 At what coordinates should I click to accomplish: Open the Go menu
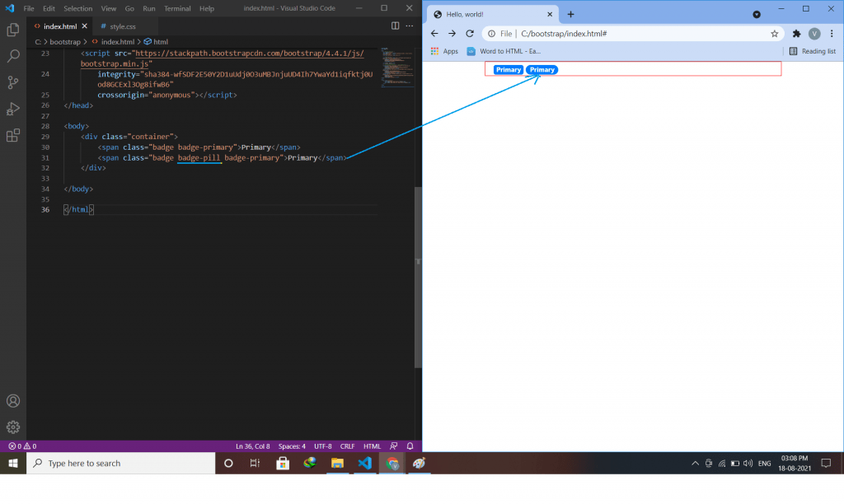point(129,8)
